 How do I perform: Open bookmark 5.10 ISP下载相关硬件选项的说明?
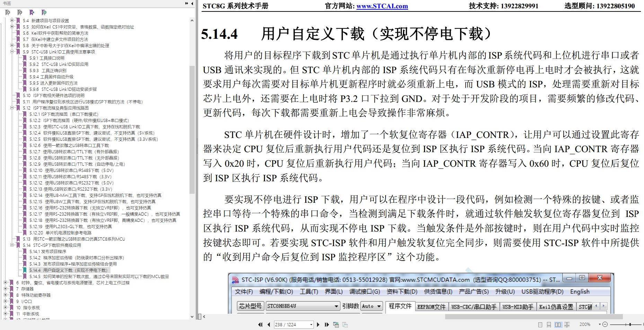53,95
